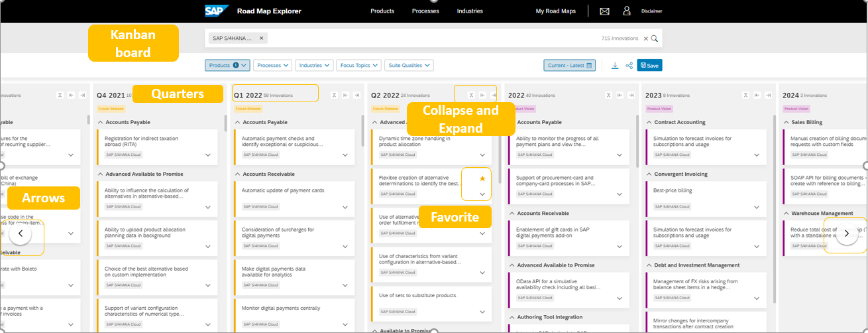Click the share icon beside Save

(629, 65)
